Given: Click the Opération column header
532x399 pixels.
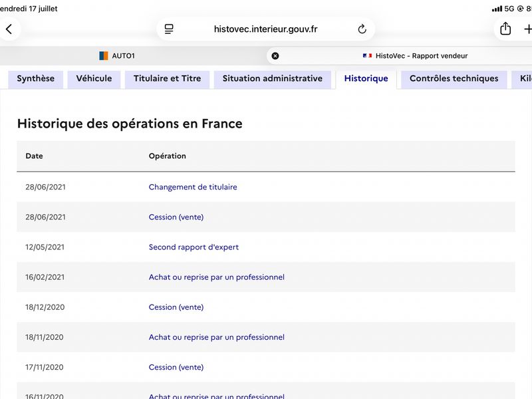Looking at the screenshot, I should (x=168, y=156).
